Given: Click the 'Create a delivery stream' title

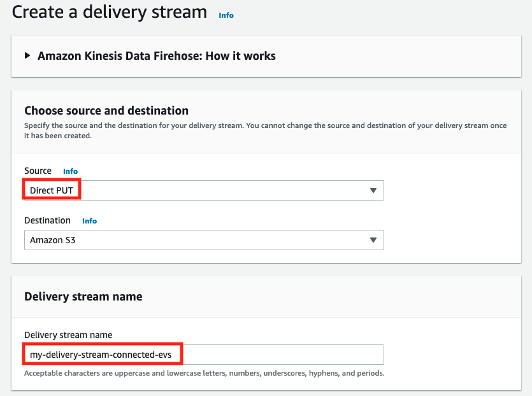Looking at the screenshot, I should click(109, 12).
